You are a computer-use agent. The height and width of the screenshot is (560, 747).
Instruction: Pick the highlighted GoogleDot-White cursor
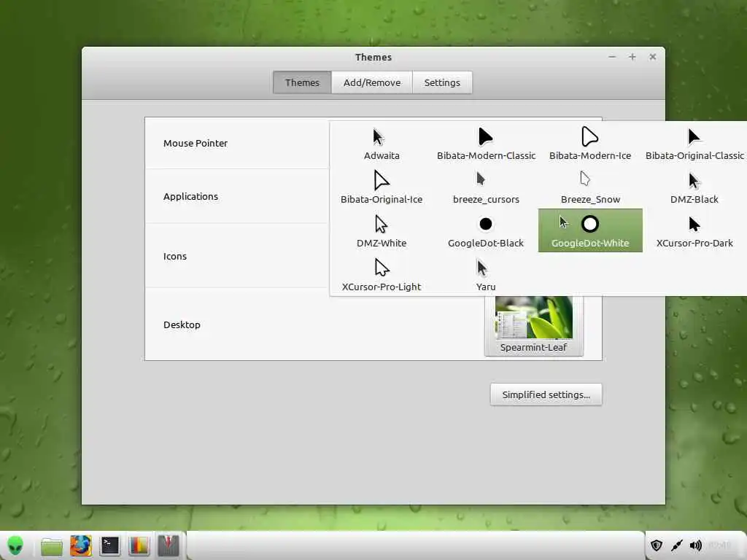[x=590, y=230]
